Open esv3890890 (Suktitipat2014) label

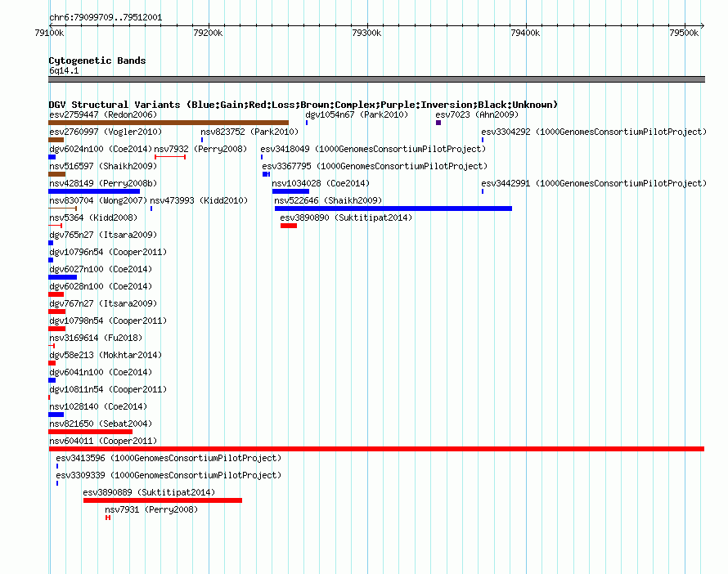(x=346, y=217)
